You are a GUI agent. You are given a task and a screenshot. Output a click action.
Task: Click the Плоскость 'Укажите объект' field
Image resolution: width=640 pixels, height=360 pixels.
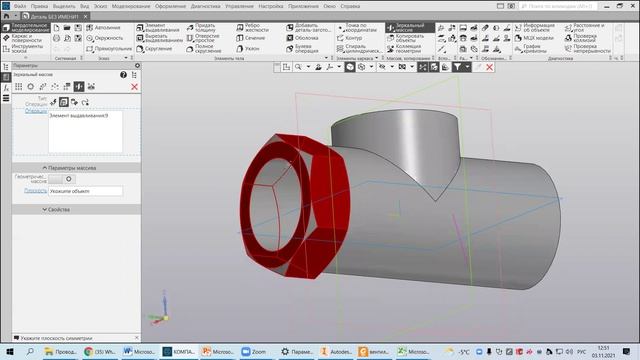click(x=85, y=191)
